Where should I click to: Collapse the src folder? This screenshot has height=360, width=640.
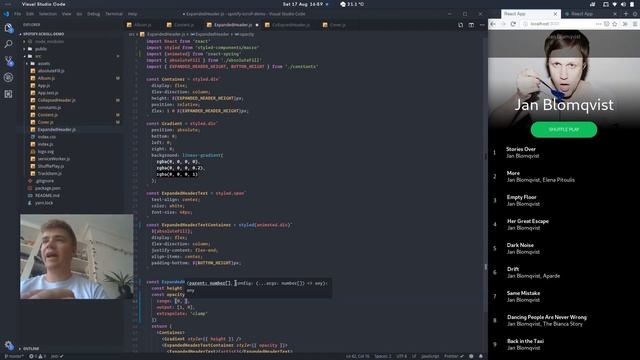(24, 56)
